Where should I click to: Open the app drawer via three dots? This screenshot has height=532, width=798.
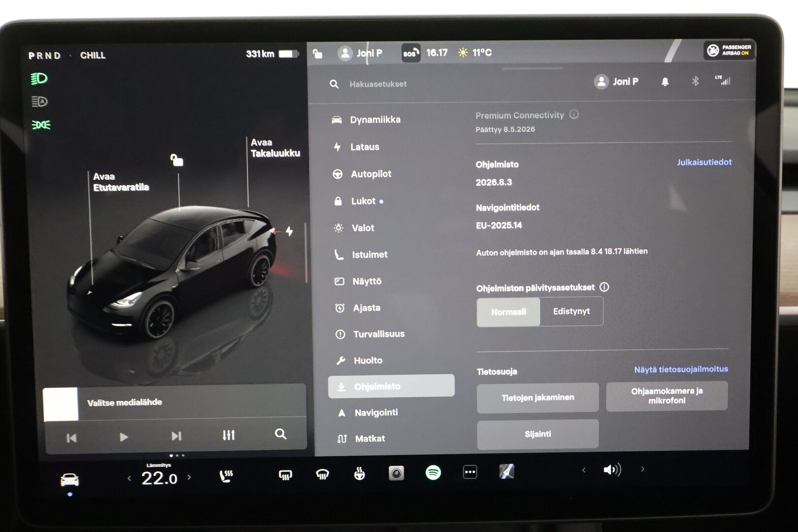(470, 472)
